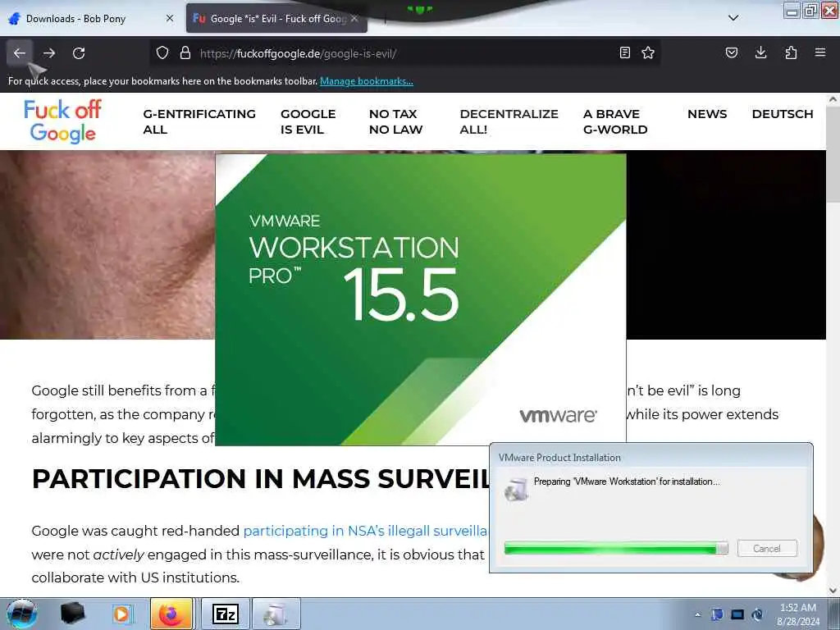Open the black box taskbar icon

tap(73, 614)
